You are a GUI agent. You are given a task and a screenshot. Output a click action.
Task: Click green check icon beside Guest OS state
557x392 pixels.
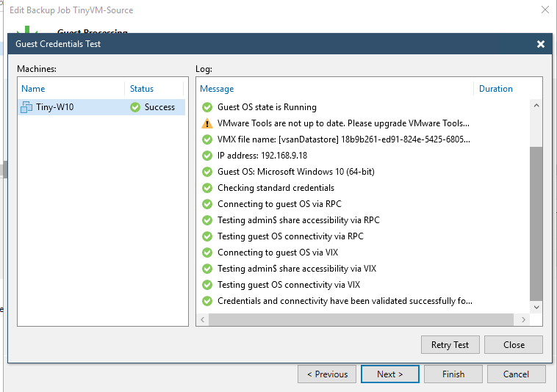[x=206, y=107]
